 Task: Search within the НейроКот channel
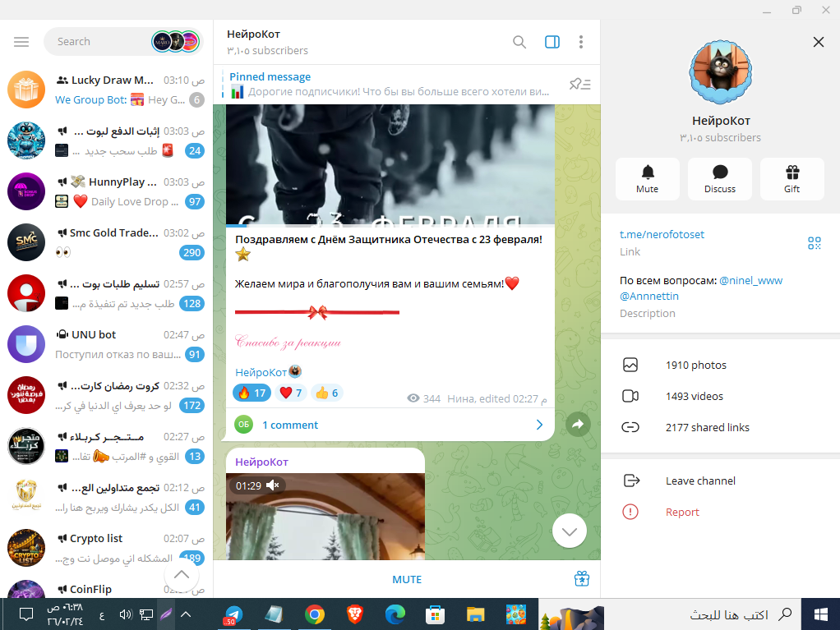coord(519,42)
